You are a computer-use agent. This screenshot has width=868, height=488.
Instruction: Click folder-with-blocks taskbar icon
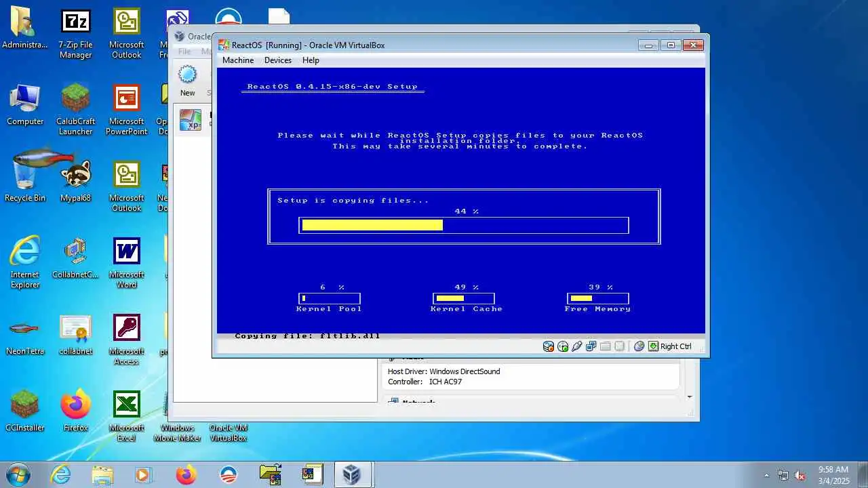pyautogui.click(x=271, y=474)
